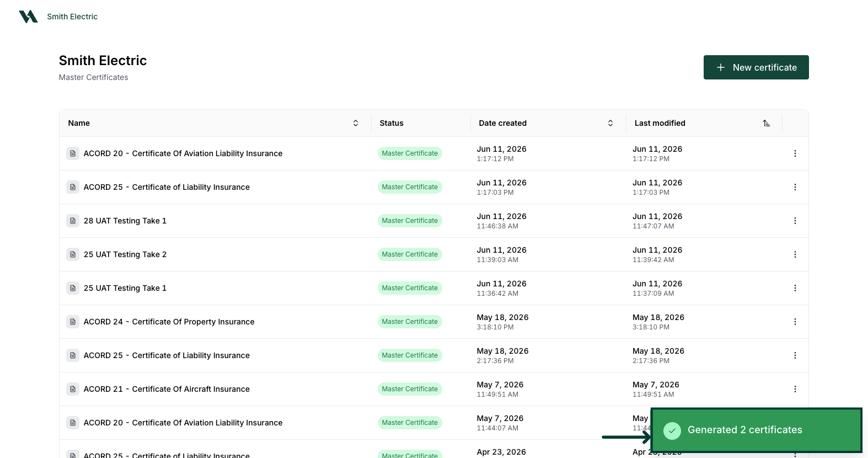Open the three-dot menu for ACORD 24 Property Insurance
Viewport: 868px width, 458px height.
pyautogui.click(x=795, y=322)
